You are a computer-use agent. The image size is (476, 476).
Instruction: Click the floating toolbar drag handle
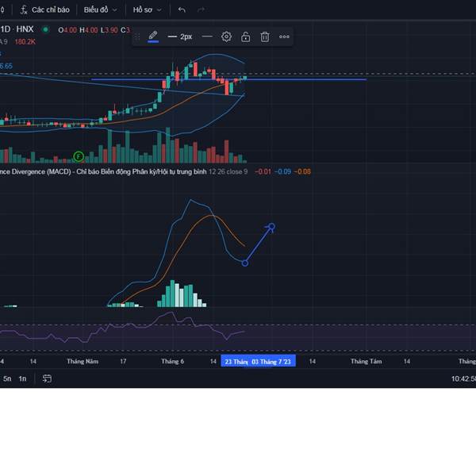(137, 36)
